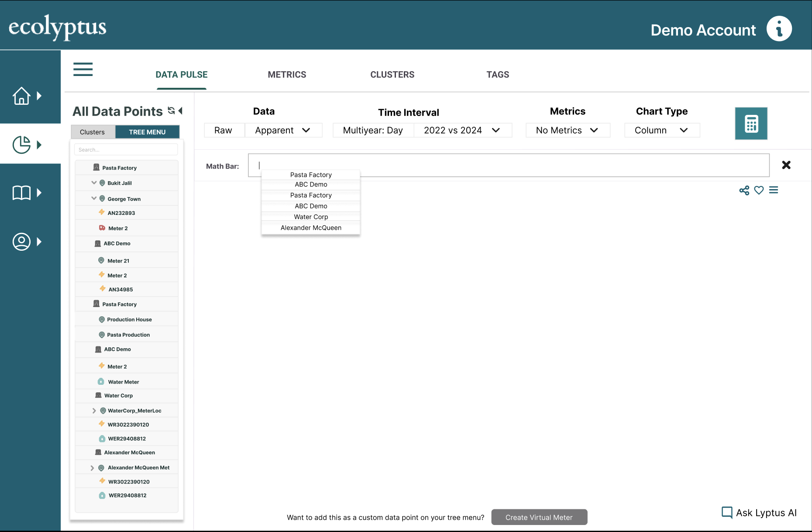Select Water Corp from the suggestion list
This screenshot has width=812, height=532.
tap(311, 217)
